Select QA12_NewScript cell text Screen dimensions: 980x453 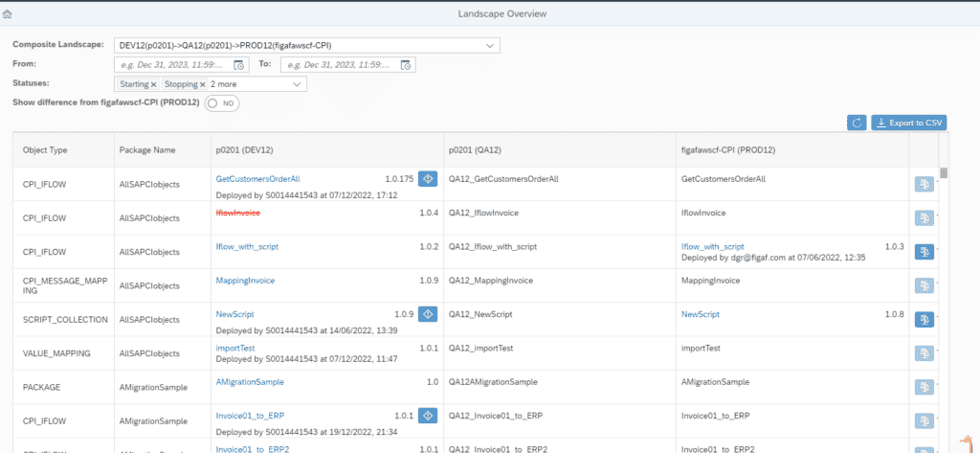480,314
